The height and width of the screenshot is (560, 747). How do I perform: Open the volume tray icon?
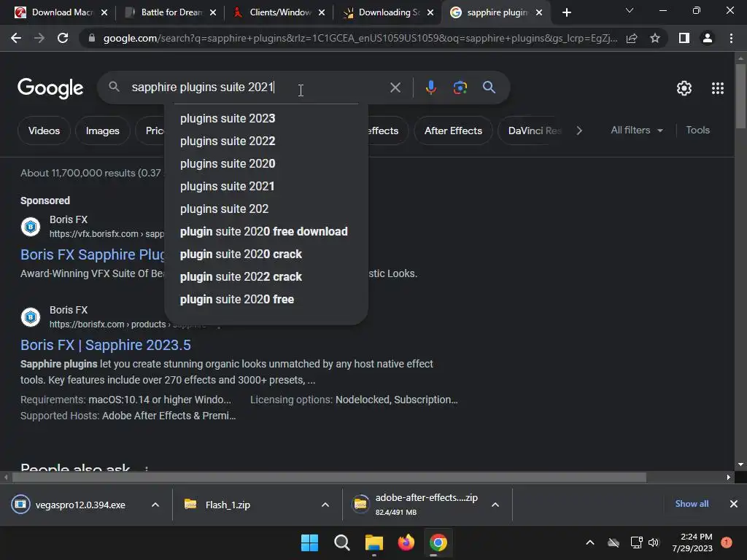click(x=654, y=542)
